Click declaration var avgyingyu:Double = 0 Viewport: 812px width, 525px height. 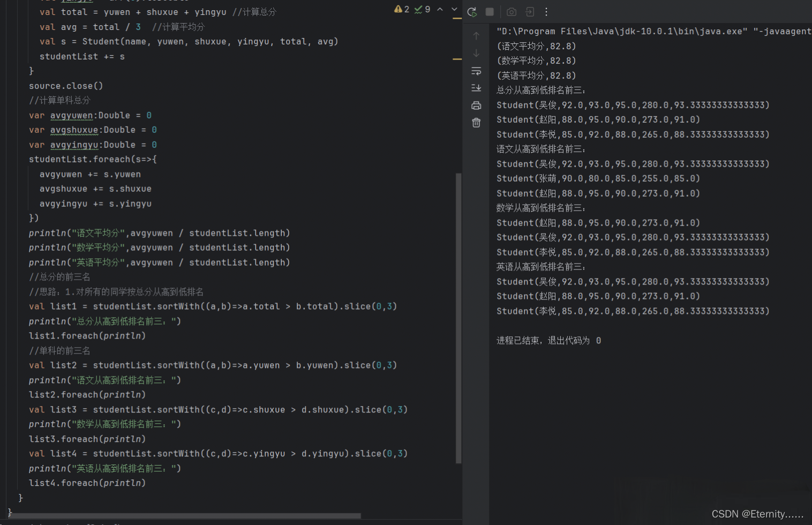tap(93, 145)
